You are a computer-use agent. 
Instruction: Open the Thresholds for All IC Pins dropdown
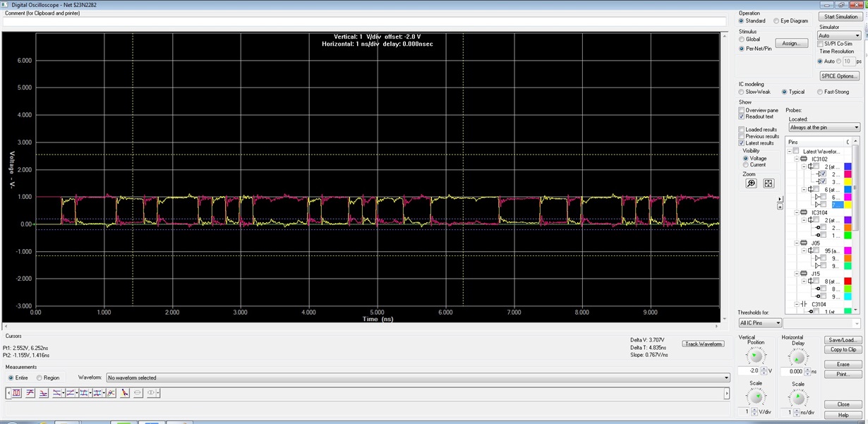click(760, 322)
